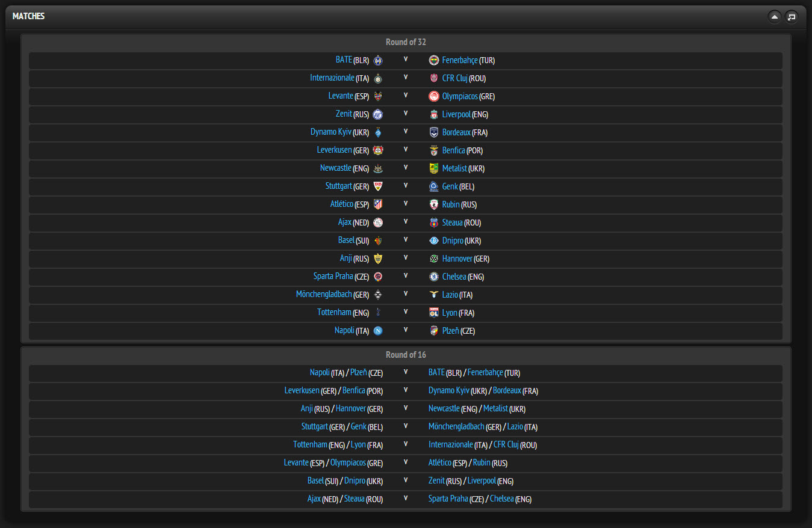Click the Round of 32 header
812x528 pixels.
406,42
